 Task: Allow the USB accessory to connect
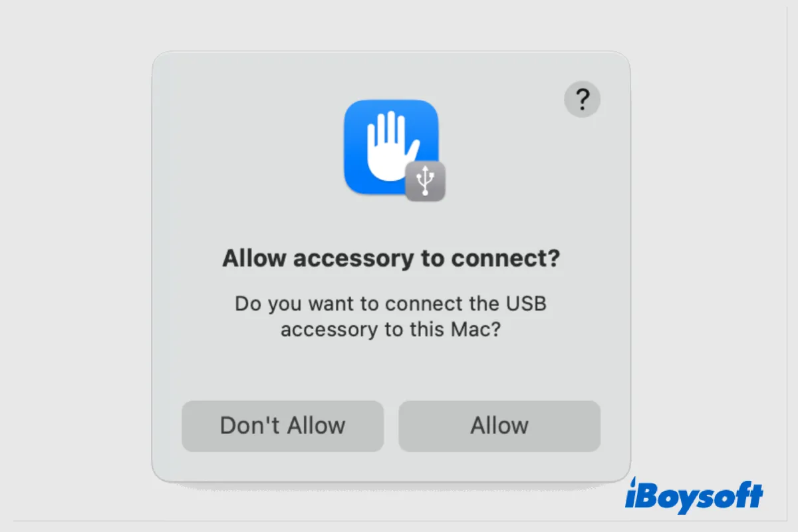click(x=499, y=426)
